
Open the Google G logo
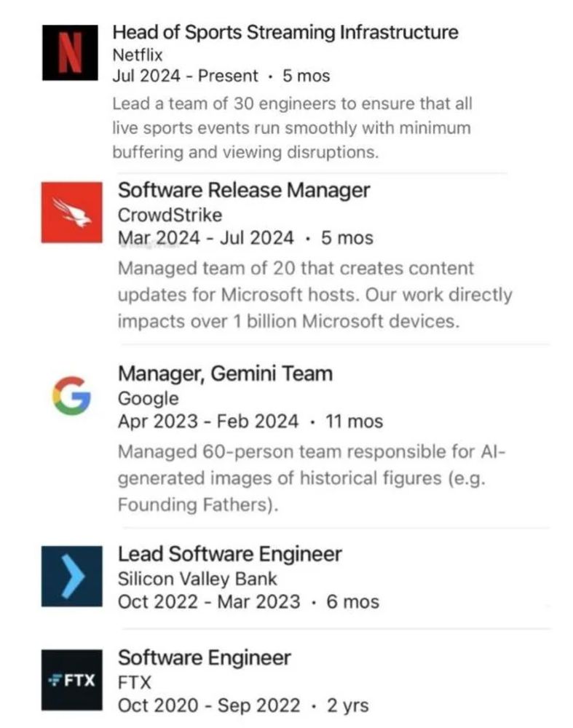(71, 395)
